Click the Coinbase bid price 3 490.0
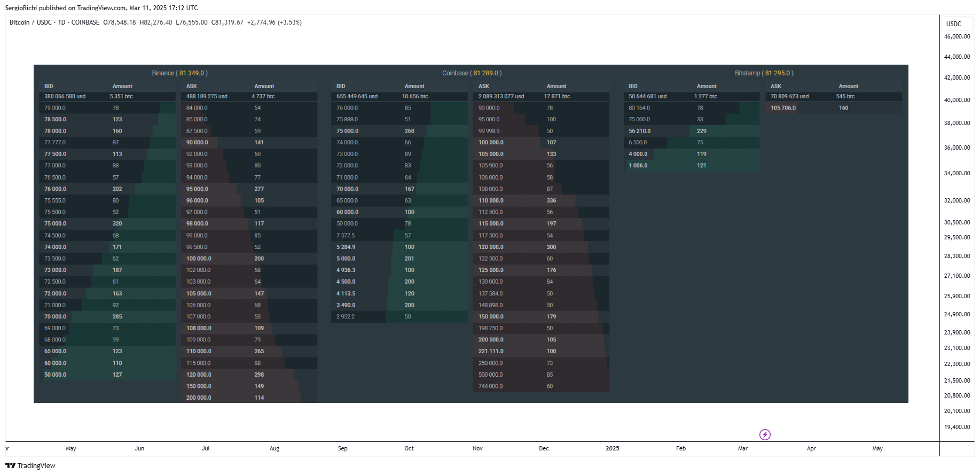 click(x=346, y=306)
